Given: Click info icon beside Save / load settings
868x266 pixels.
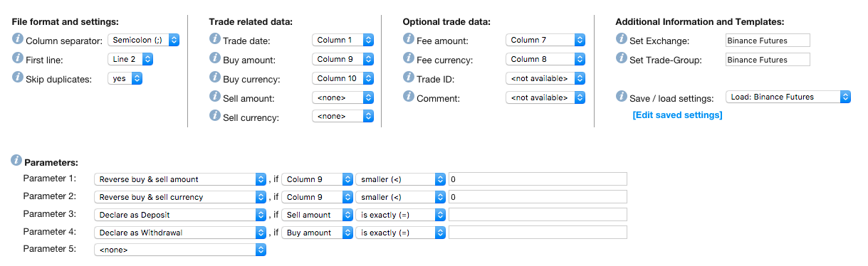Looking at the screenshot, I should point(622,97).
